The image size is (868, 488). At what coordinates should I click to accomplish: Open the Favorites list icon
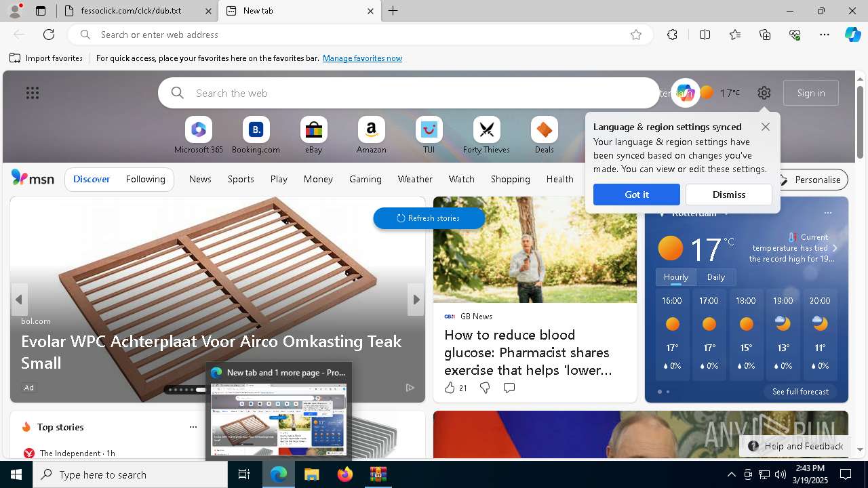tap(735, 35)
